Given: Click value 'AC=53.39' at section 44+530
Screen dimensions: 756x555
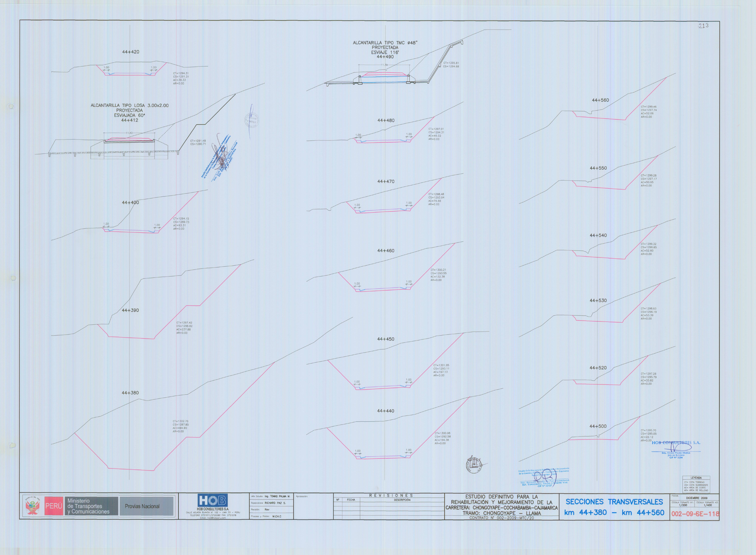Looking at the screenshot, I should point(647,316).
